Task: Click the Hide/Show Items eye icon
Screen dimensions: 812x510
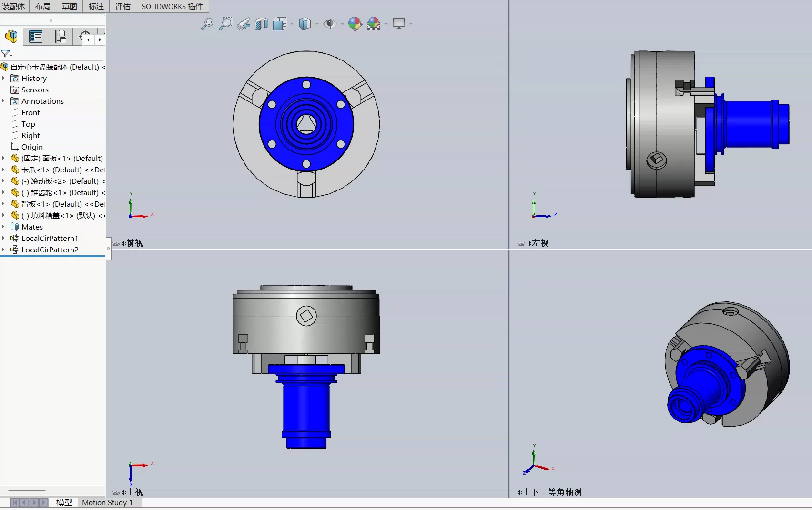Action: tap(329, 23)
